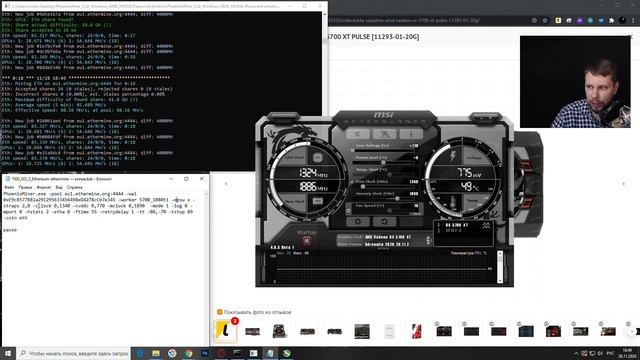
Task: Click the Windows taskbar search box
Action: point(73,353)
